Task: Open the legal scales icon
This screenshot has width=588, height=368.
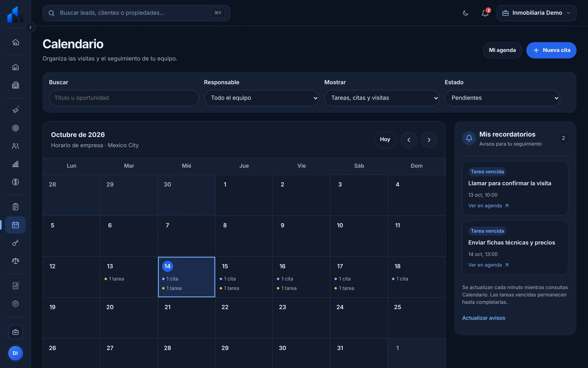Action: click(16, 261)
